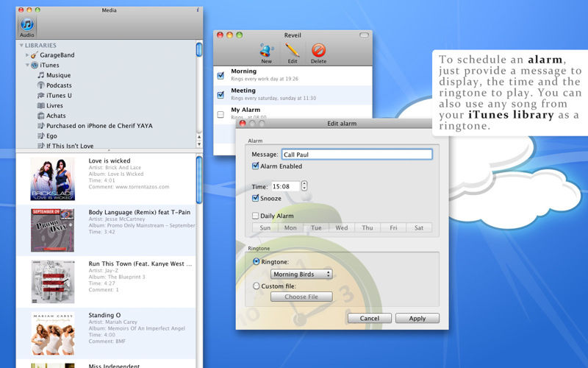The image size is (588, 368).
Task: Click the library sidebar scrollbar thumb
Action: pos(199,49)
